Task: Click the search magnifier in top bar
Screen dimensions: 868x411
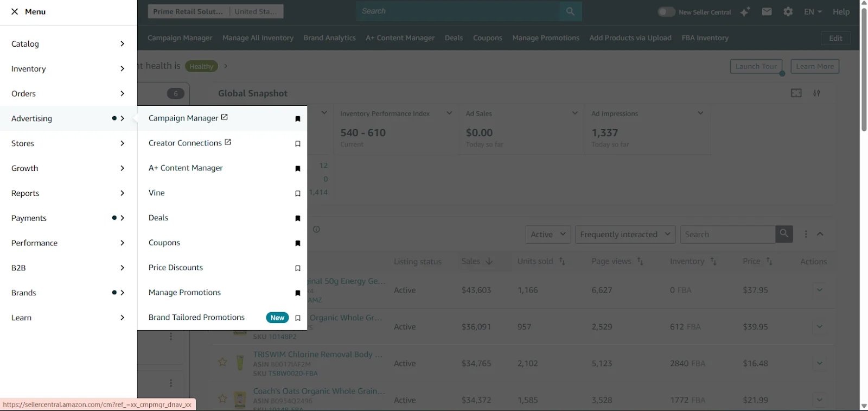Action: tap(570, 11)
